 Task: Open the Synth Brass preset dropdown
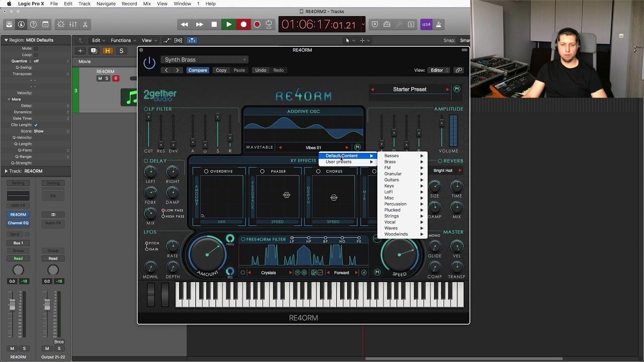point(205,60)
